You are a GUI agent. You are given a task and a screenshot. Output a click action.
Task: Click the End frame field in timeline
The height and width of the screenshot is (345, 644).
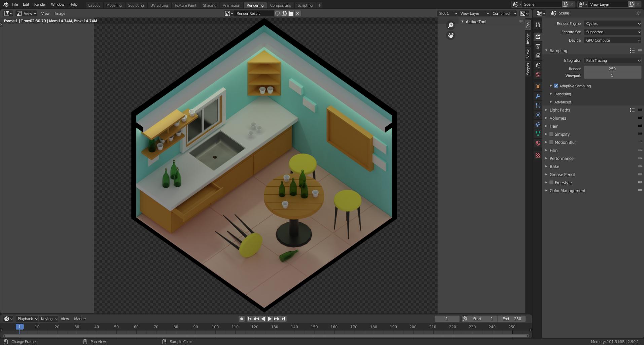[512, 319]
